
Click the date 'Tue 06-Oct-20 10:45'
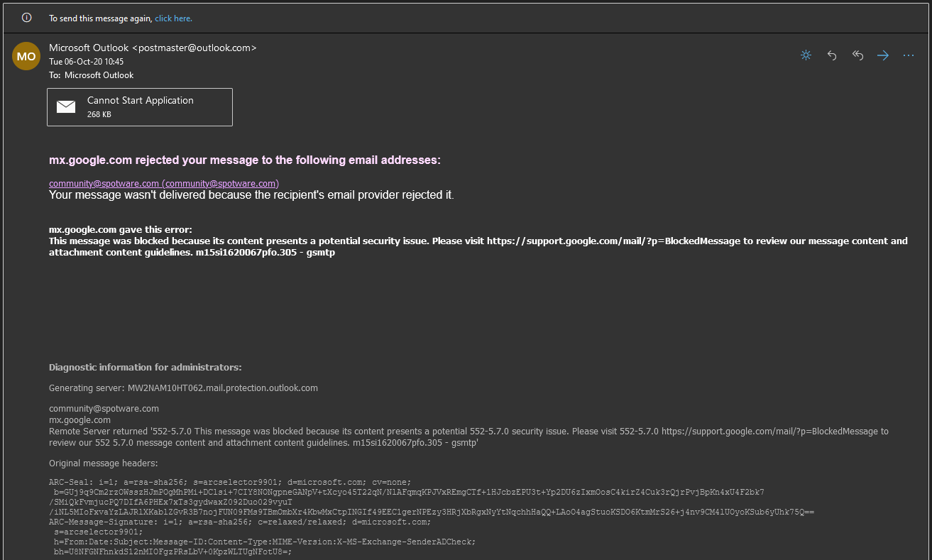(x=86, y=62)
